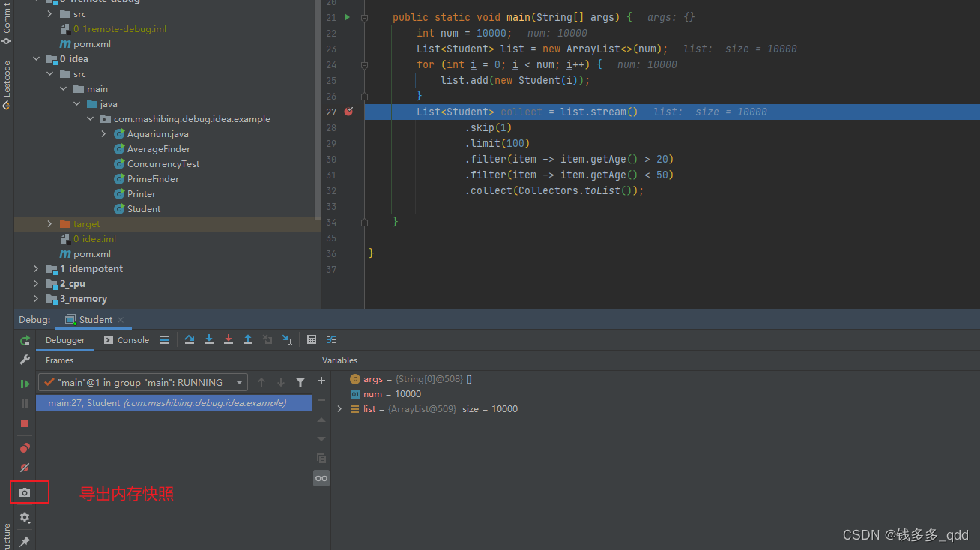This screenshot has width=980, height=550.
Task: Click the Drop Frame icon
Action: [267, 339]
